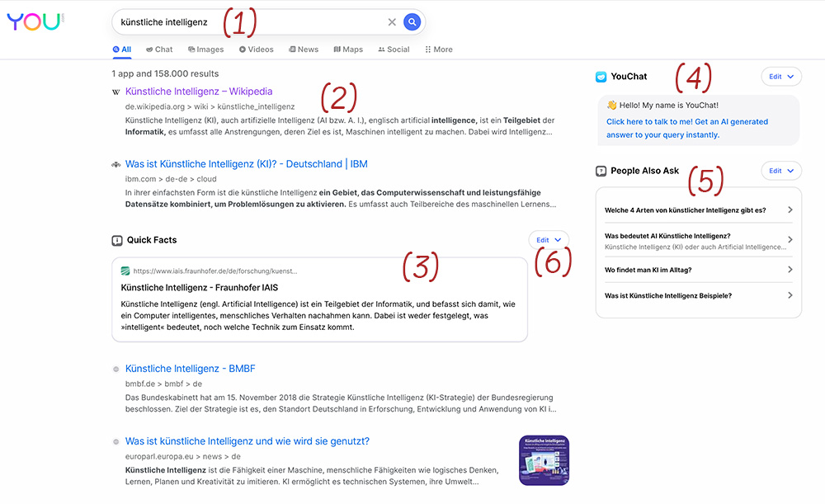Open the Künstliche Intelligenz - BMBF result
825x504 pixels.
pyautogui.click(x=190, y=369)
